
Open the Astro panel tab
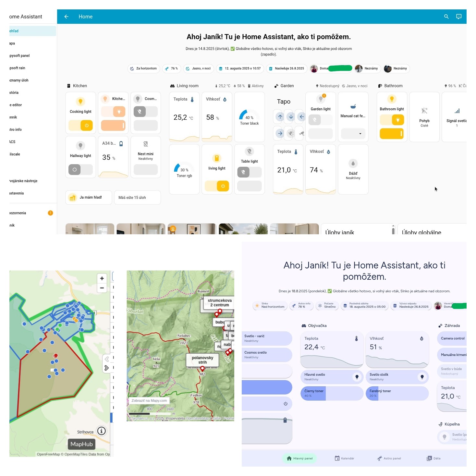389,458
